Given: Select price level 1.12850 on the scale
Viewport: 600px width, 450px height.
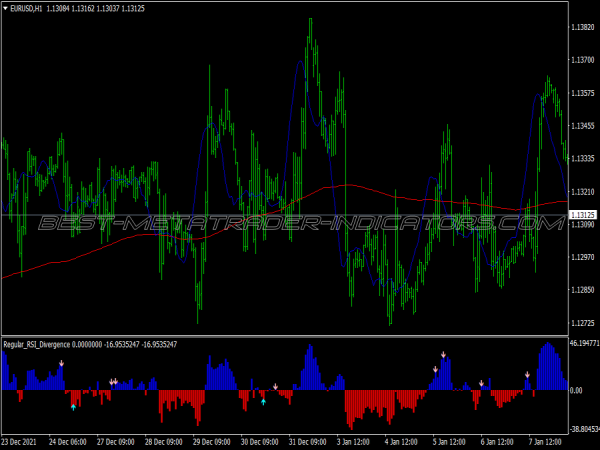Looking at the screenshot, I should 583,290.
